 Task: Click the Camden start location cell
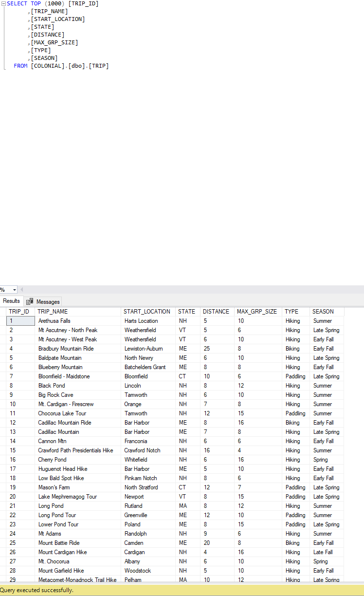148,543
